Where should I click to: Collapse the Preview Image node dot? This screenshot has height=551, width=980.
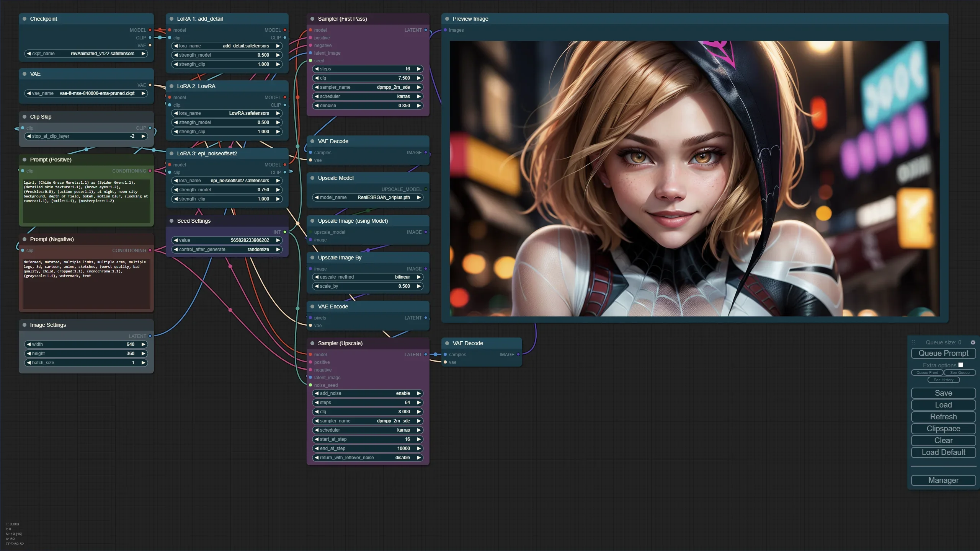447,19
